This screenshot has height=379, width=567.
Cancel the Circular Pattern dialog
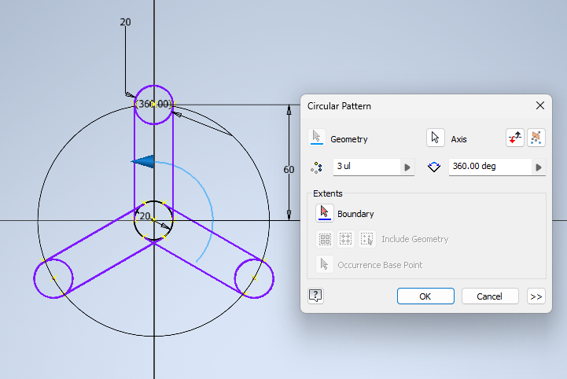click(x=490, y=297)
